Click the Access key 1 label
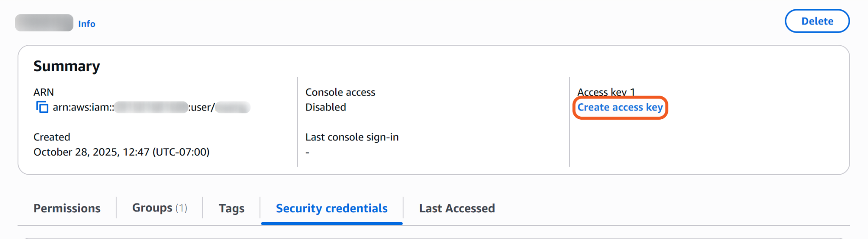 tap(606, 92)
